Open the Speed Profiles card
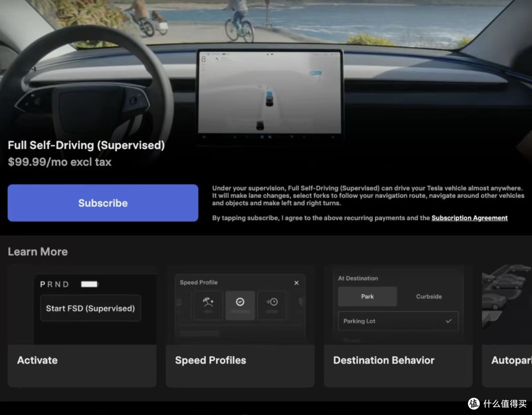Screen dimensions: 532x415 click(240, 326)
